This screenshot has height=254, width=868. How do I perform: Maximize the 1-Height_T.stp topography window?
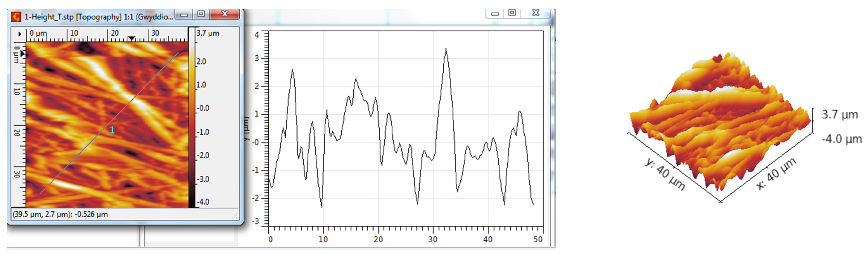pos(201,14)
